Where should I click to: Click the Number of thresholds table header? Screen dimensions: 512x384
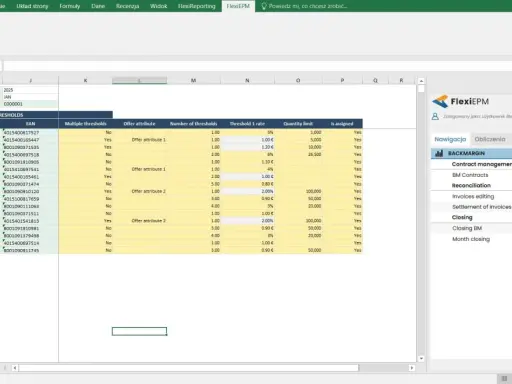coord(194,124)
